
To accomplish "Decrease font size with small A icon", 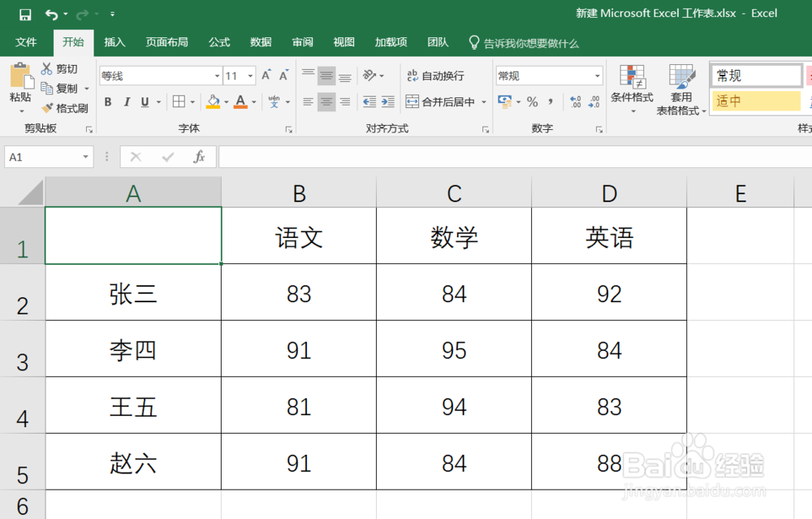I will pos(283,76).
